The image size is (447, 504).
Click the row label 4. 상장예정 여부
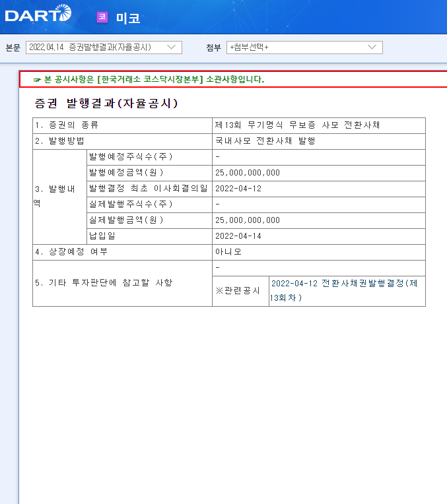click(x=71, y=252)
